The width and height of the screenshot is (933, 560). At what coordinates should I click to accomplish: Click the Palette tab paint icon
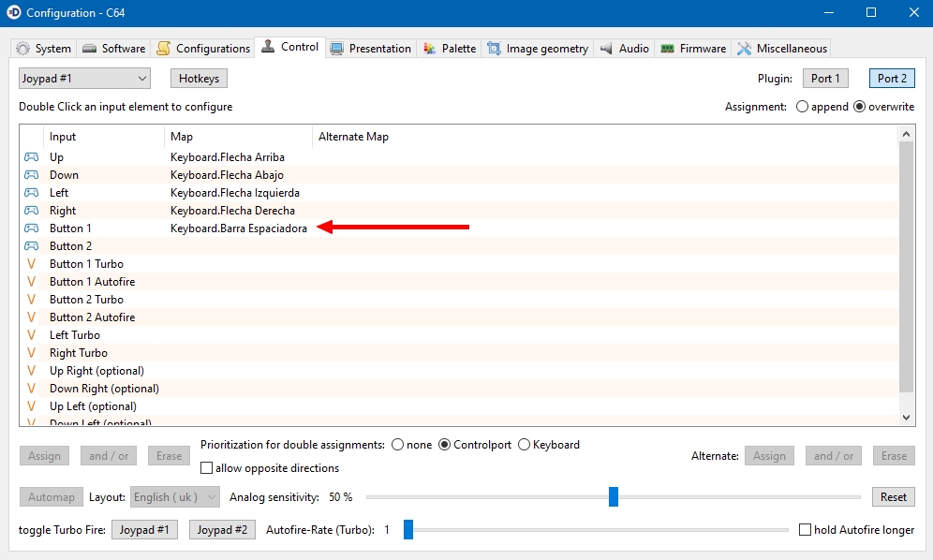point(430,49)
